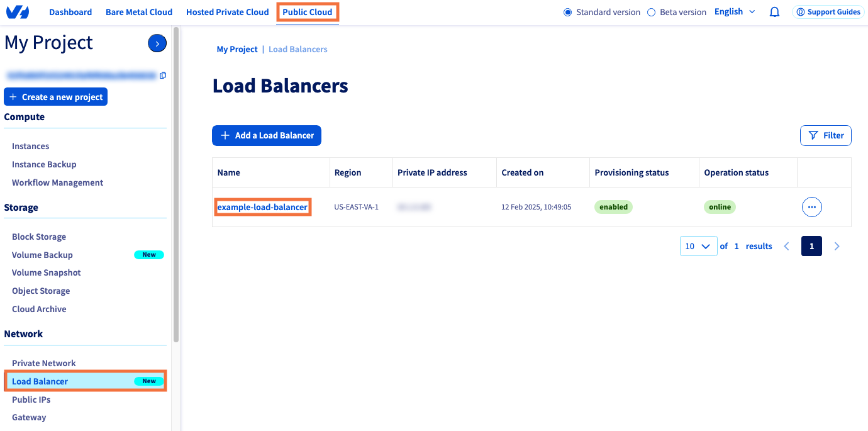Image resolution: width=868 pixels, height=431 pixels.
Task: Click the US-EAST-VA-1 region cell
Action: point(357,207)
